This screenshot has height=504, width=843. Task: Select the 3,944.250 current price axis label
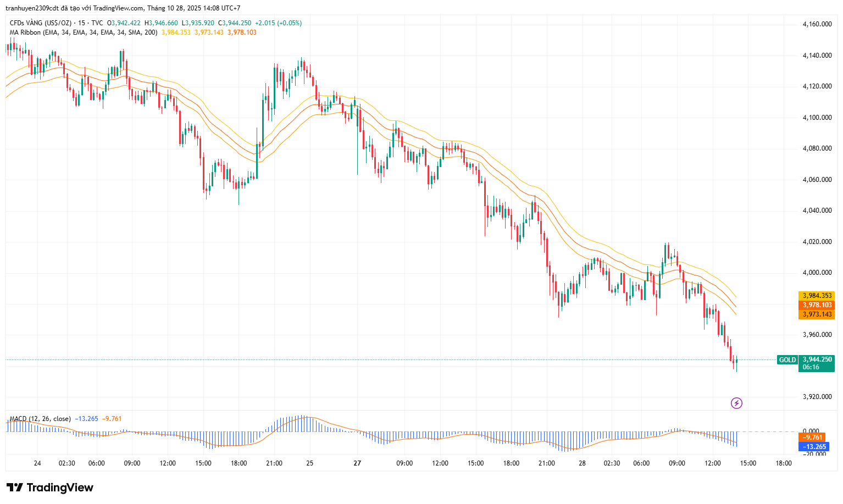coord(817,359)
